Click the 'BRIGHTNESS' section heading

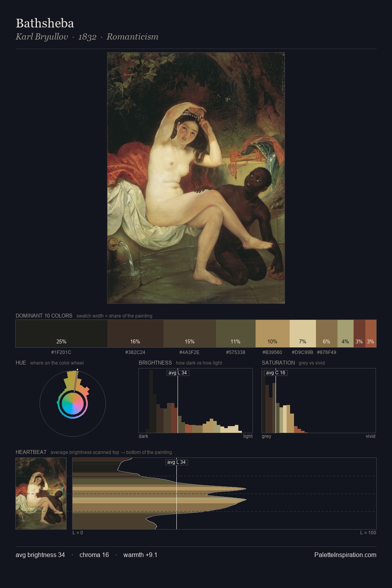point(155,363)
